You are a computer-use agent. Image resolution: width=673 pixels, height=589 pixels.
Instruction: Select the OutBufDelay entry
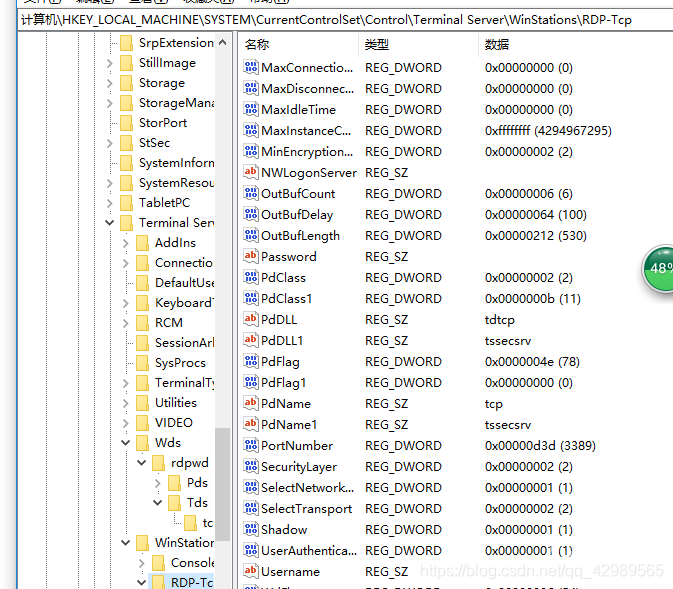click(x=297, y=215)
